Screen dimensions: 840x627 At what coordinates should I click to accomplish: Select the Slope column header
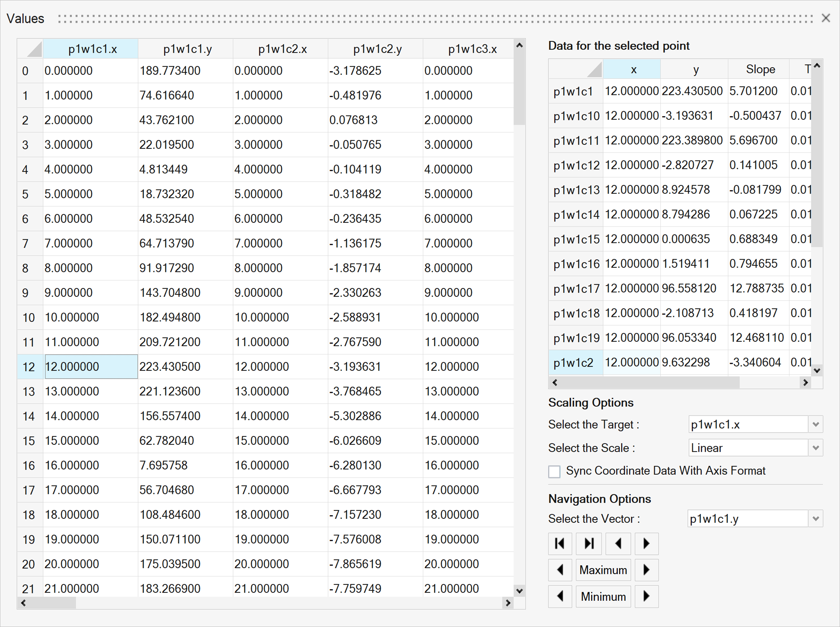(x=760, y=70)
